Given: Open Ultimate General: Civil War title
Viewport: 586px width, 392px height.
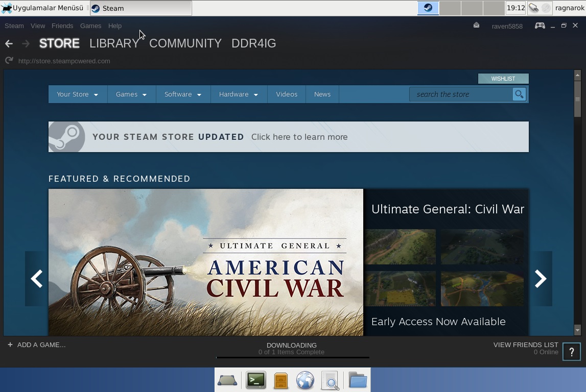Looking at the screenshot, I should coord(448,209).
